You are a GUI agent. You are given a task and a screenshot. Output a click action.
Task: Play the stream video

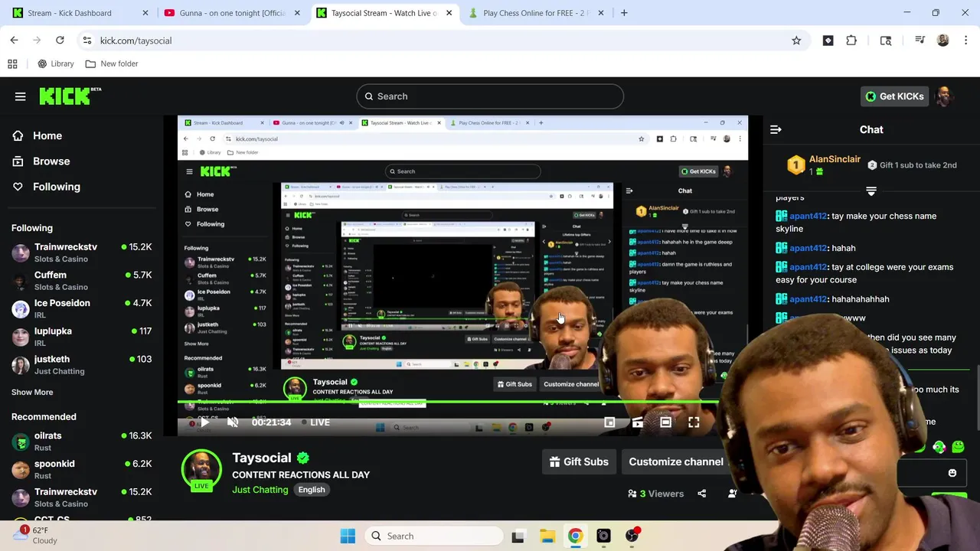coord(204,422)
